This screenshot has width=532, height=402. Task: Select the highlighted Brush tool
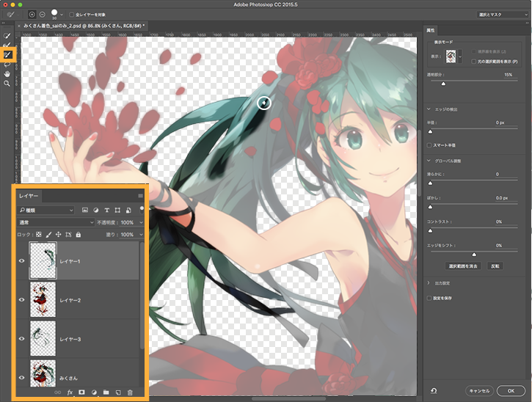[7, 54]
